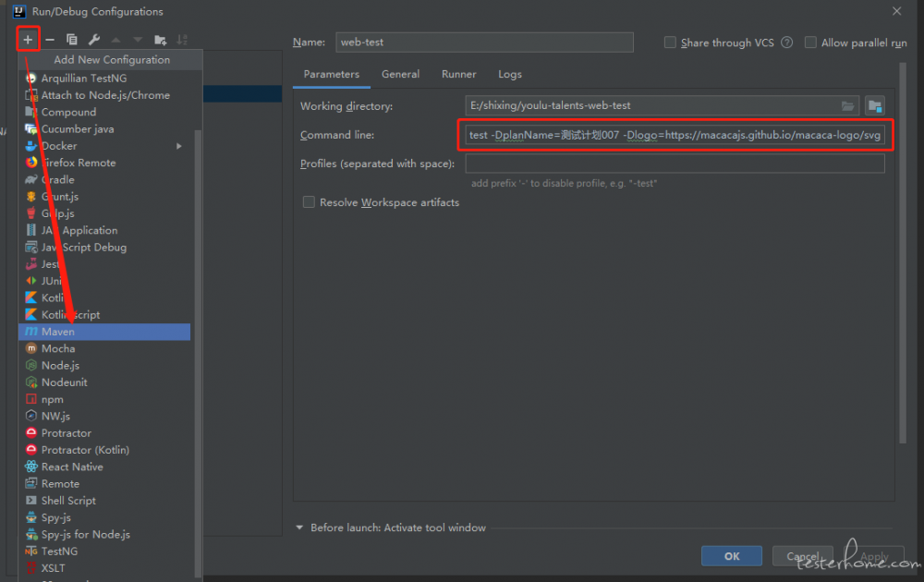Switch to the General tab
The width and height of the screenshot is (924, 582).
pyautogui.click(x=401, y=74)
